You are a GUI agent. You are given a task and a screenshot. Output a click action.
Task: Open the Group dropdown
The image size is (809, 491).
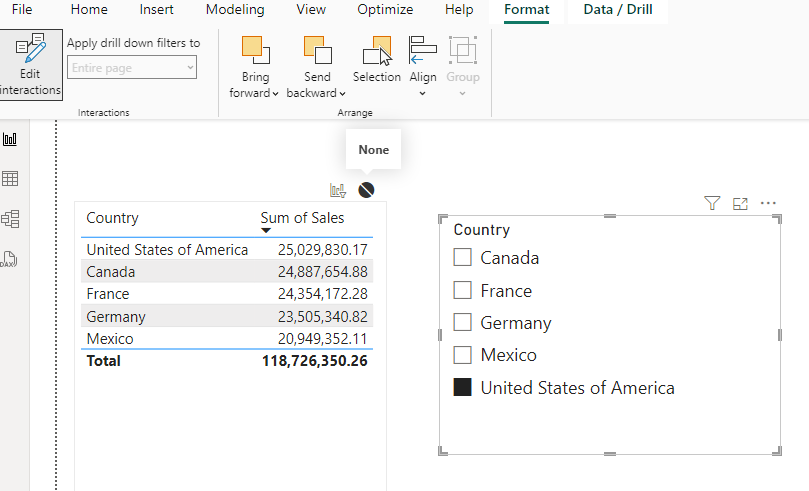pyautogui.click(x=463, y=66)
